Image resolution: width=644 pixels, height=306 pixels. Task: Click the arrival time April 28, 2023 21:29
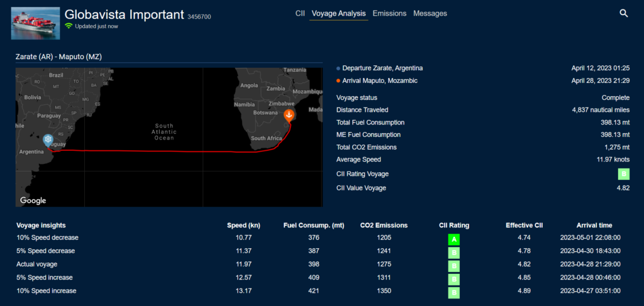click(x=601, y=81)
